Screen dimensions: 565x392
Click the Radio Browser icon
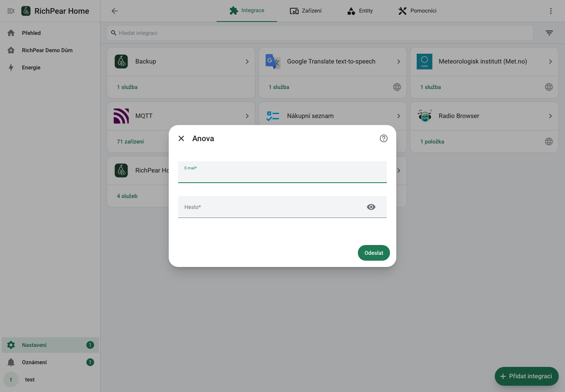pyautogui.click(x=425, y=116)
